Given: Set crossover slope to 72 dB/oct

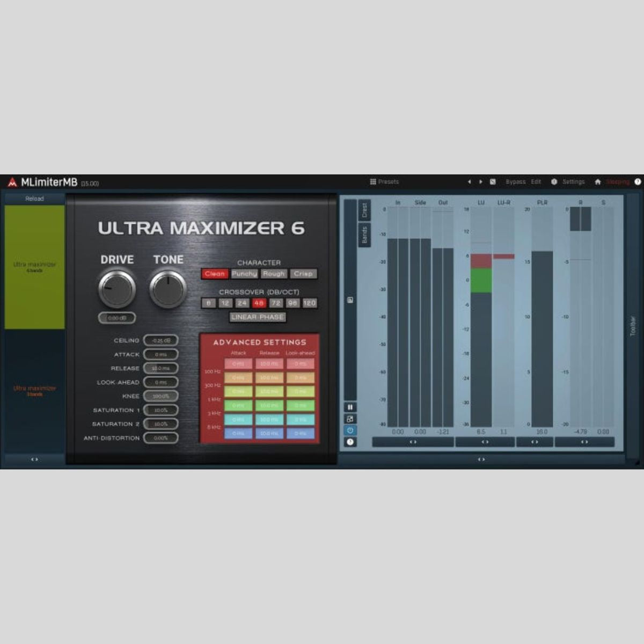Looking at the screenshot, I should coord(276,303).
